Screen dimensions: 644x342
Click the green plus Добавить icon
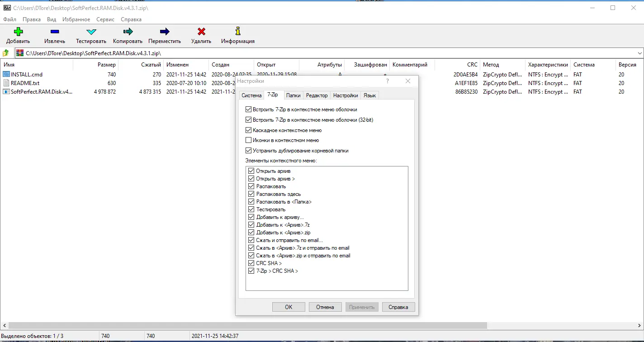coord(18,32)
